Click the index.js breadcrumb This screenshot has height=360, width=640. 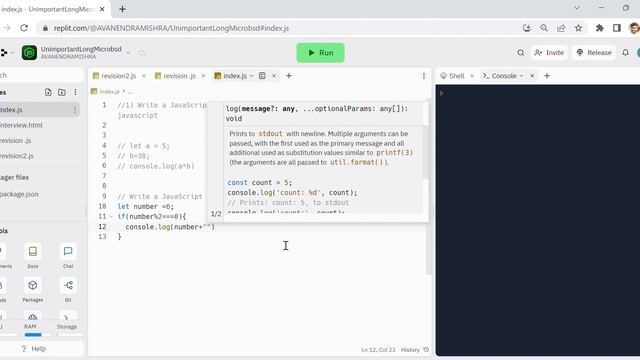109,91
